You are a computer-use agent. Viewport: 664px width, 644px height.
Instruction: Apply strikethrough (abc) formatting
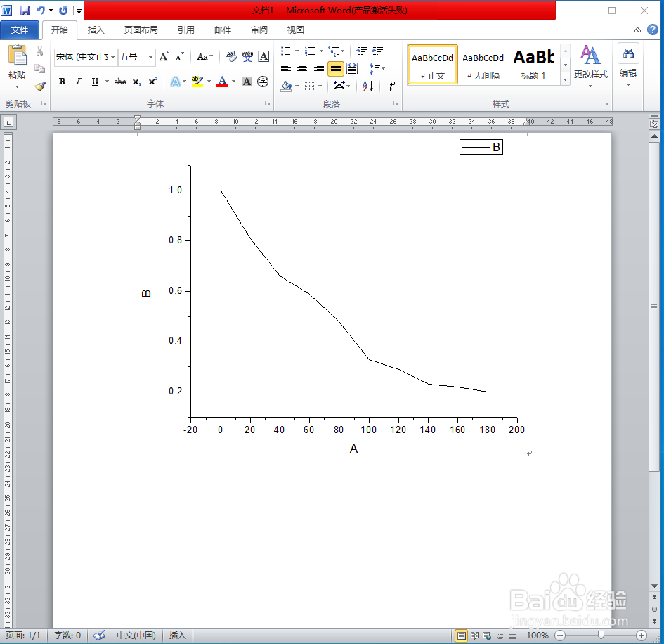coord(120,82)
